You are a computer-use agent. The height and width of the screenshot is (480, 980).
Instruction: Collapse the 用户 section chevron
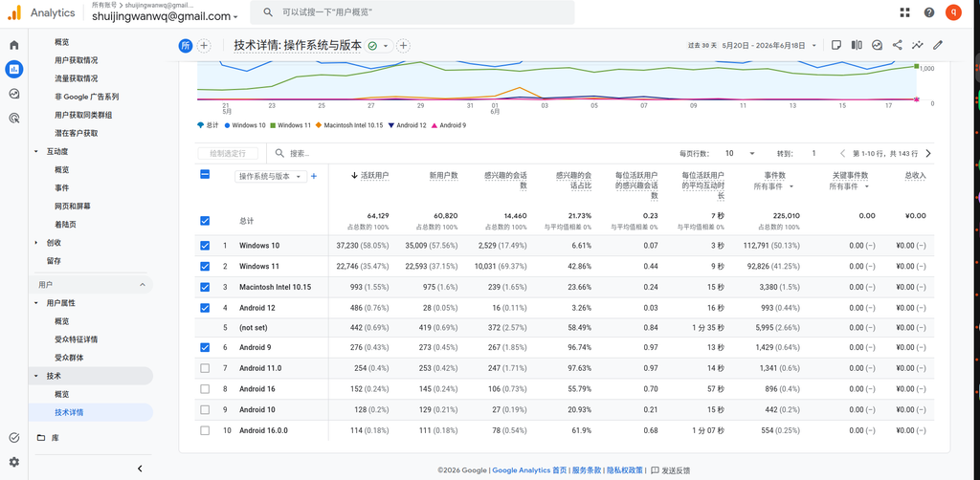(142, 285)
